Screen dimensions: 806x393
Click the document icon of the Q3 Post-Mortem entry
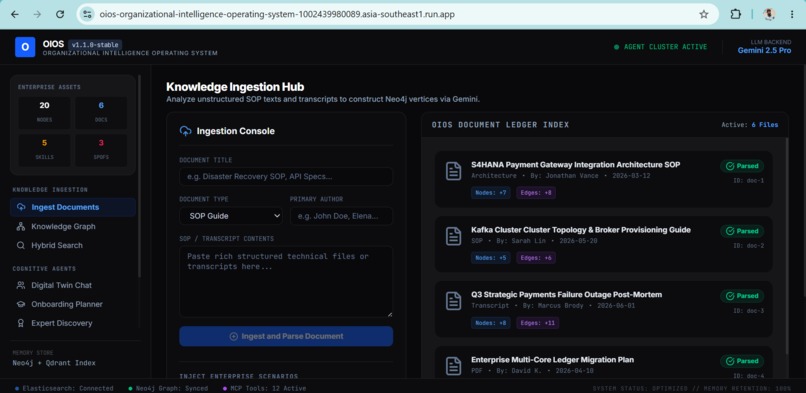[x=453, y=301]
